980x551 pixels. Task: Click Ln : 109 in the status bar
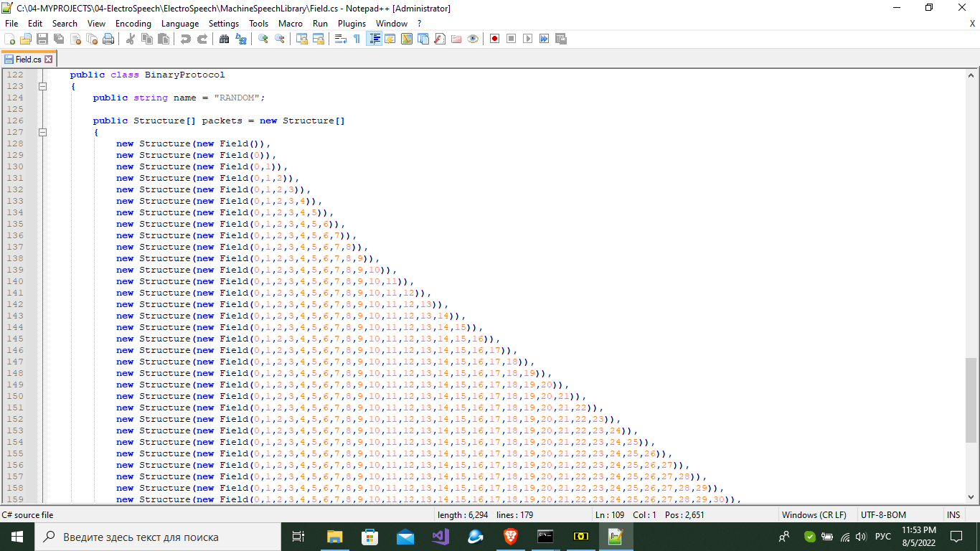pyautogui.click(x=610, y=515)
